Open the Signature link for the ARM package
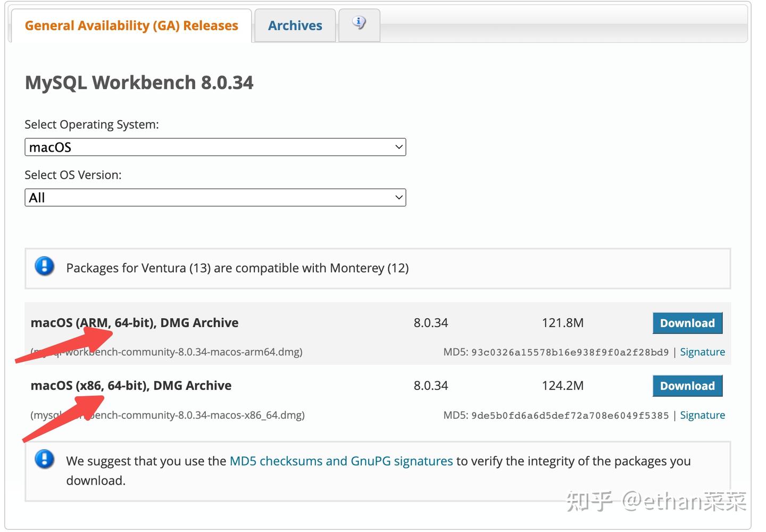 703,352
